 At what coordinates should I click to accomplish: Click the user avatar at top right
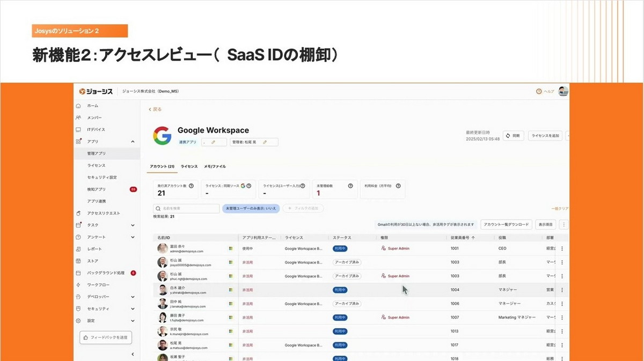563,91
